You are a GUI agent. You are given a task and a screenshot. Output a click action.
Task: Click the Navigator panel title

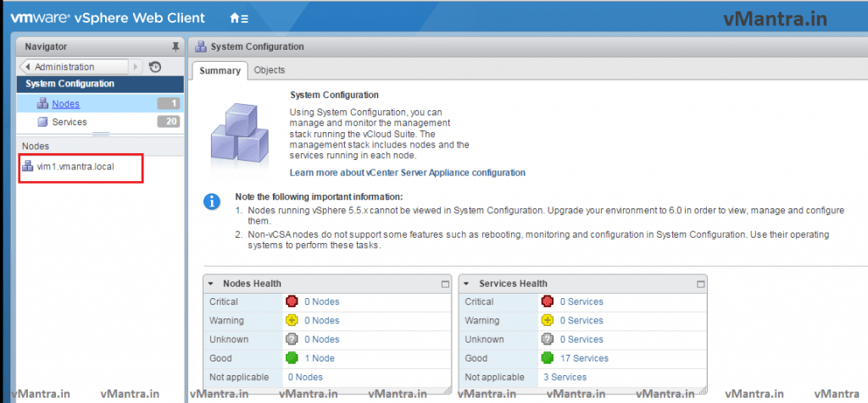(46, 47)
